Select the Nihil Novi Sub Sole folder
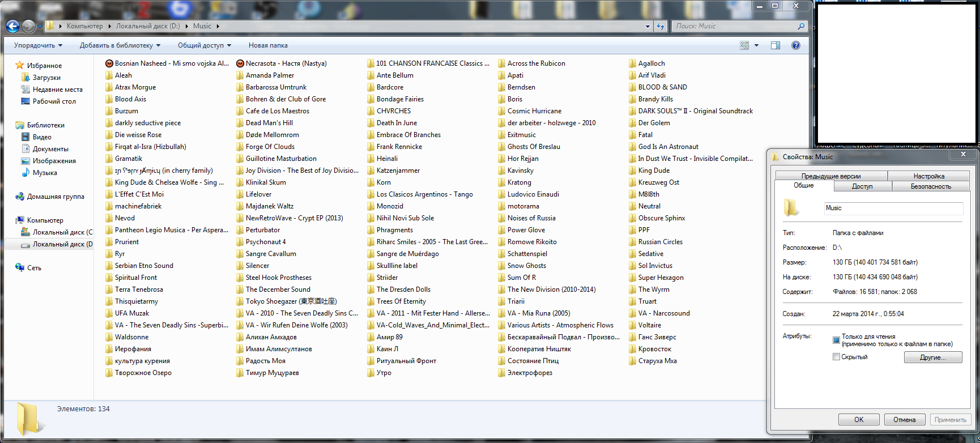This screenshot has height=443, width=980. click(x=400, y=218)
